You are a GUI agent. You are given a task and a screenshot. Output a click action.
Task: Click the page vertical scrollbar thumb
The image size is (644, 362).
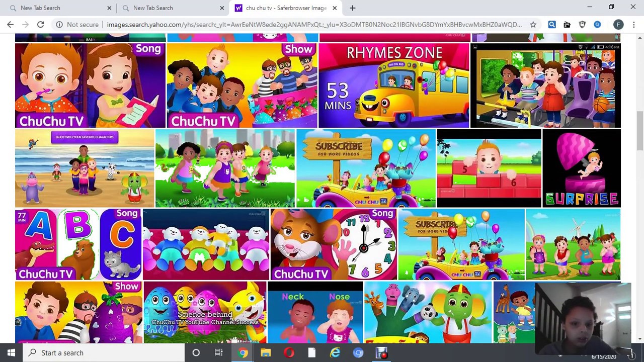coord(640,130)
